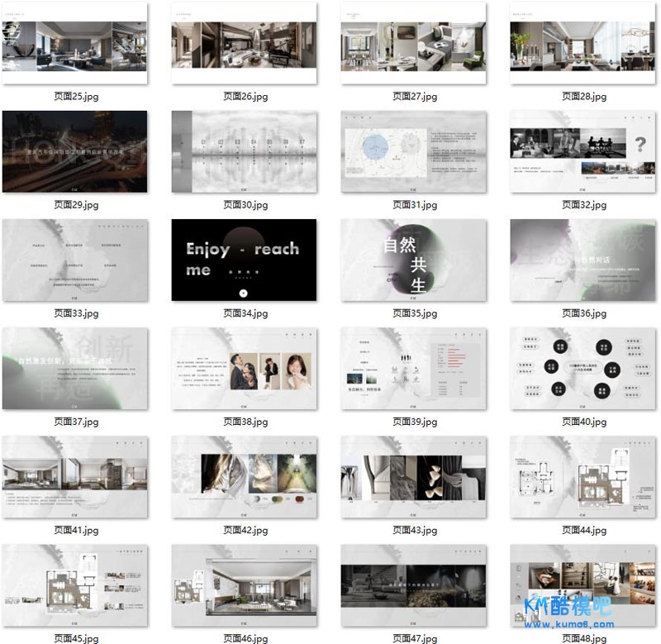The image size is (661, 644).
Task: Select the 页面31.jpg map diagram thumbnail
Action: coord(414,151)
